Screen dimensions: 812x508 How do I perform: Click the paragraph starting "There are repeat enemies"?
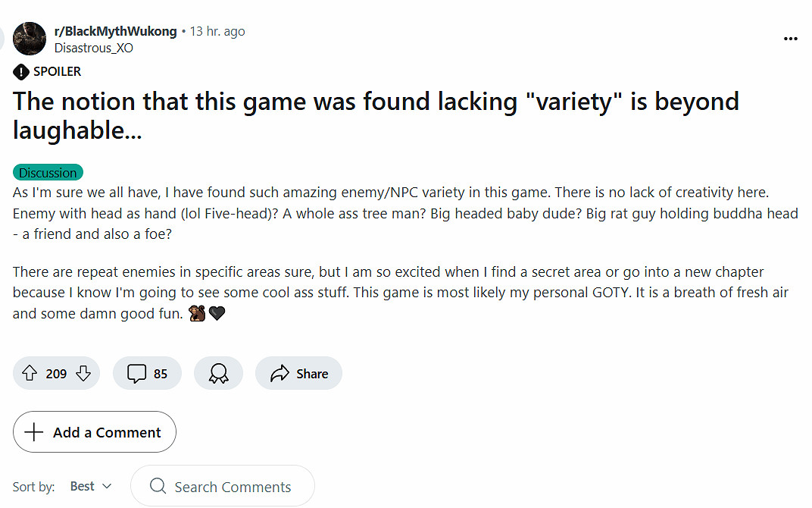point(400,292)
